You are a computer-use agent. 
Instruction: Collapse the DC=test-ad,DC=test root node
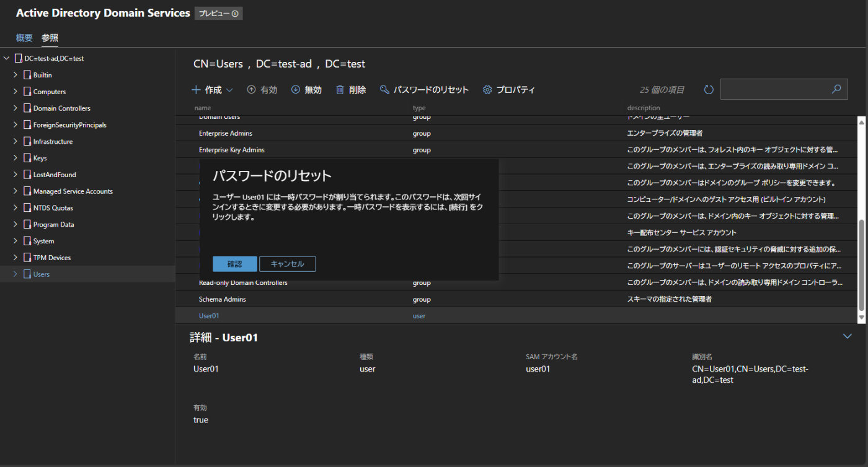coord(7,58)
